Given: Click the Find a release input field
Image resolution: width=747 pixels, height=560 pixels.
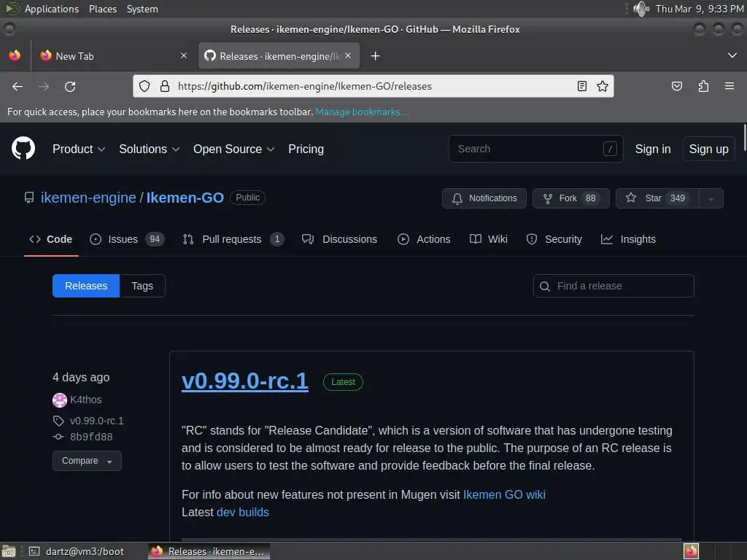Looking at the screenshot, I should tap(614, 286).
